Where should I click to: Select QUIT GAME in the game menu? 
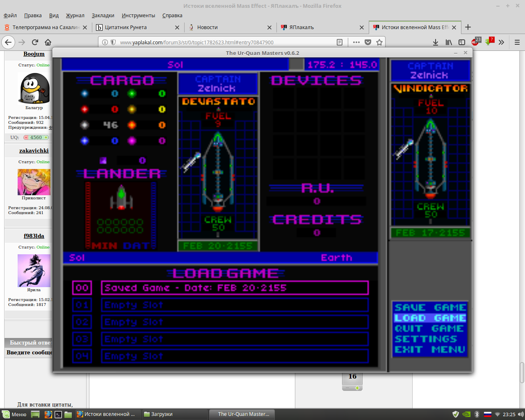pyautogui.click(x=429, y=329)
